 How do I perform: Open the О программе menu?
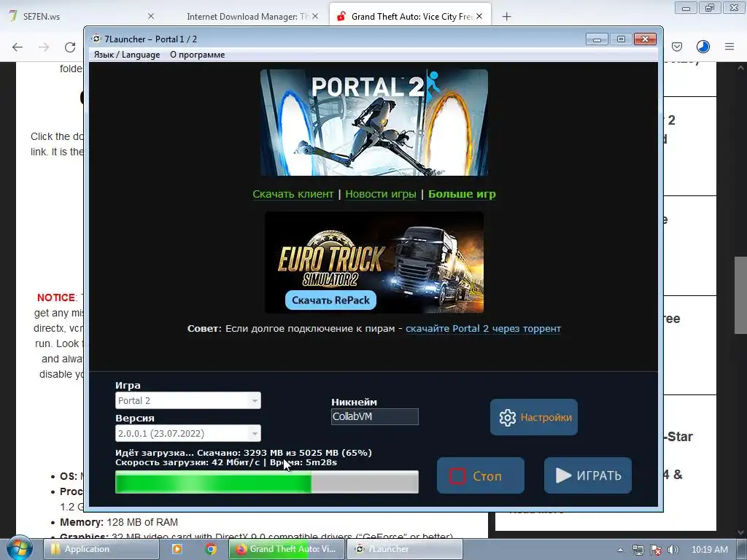[x=197, y=55]
